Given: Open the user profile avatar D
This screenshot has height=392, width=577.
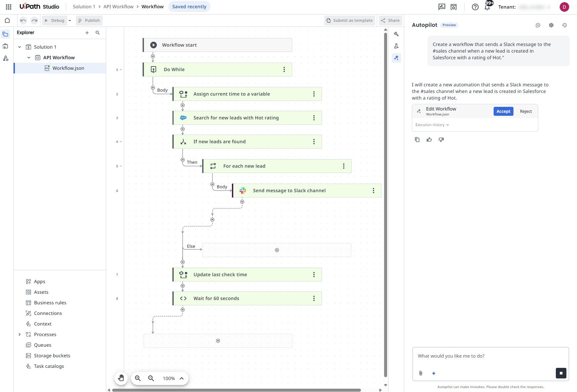Looking at the screenshot, I should coord(564,7).
